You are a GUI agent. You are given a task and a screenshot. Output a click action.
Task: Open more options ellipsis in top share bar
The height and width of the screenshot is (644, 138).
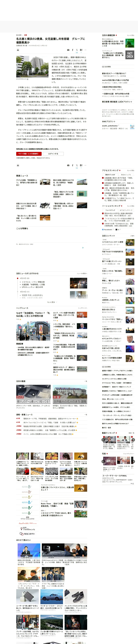85,50
